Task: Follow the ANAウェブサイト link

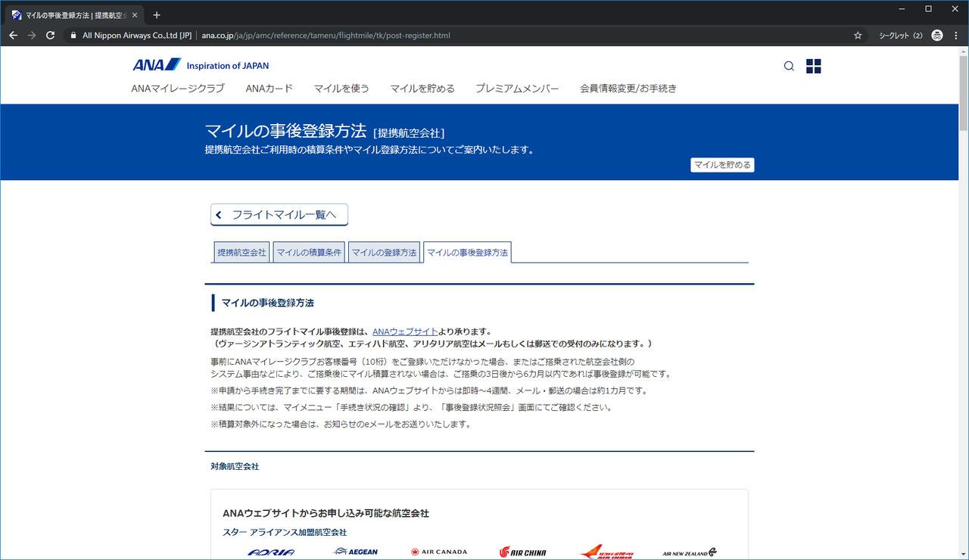Action: (x=405, y=331)
